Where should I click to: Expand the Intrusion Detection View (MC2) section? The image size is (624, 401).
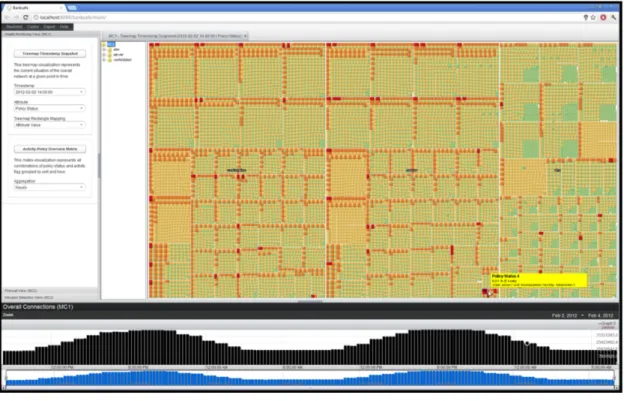[50, 298]
